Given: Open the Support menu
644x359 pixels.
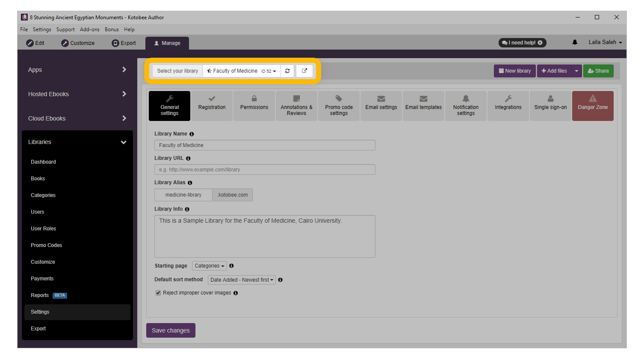Looking at the screenshot, I should (x=65, y=29).
